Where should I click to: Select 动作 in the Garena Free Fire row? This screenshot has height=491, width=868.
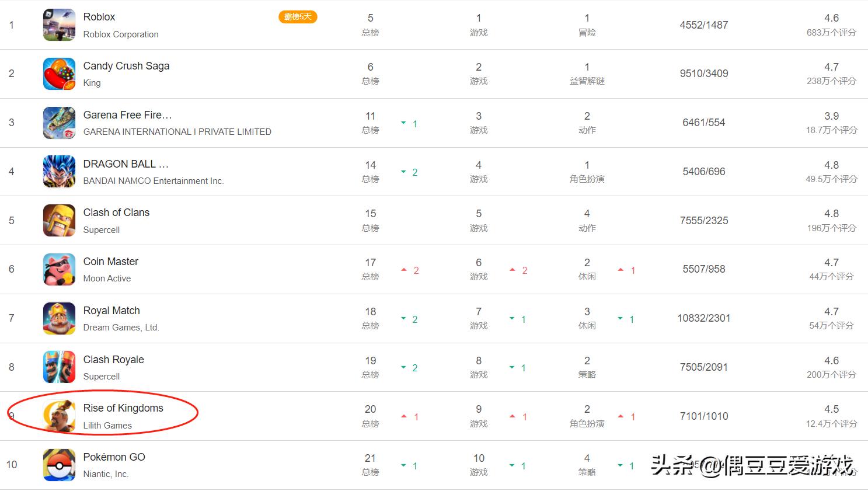click(x=587, y=130)
